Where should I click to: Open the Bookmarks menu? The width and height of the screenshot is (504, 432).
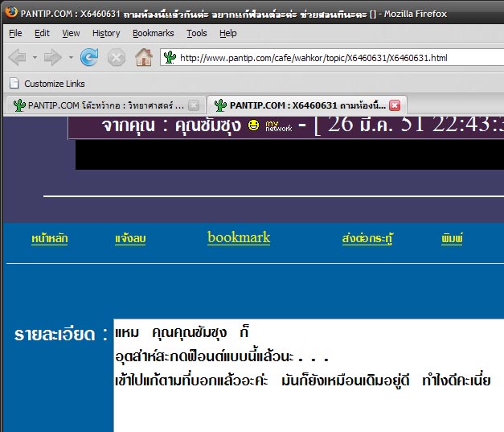pos(154,33)
